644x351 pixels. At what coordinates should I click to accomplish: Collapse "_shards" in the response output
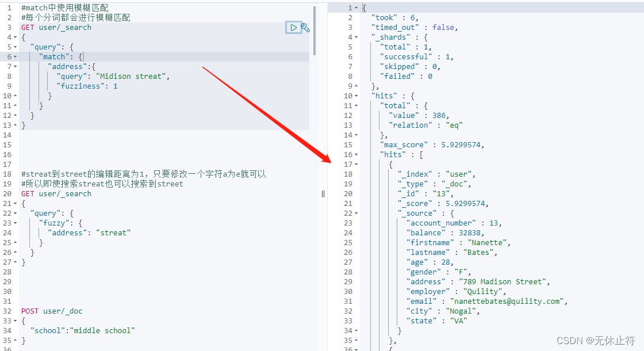[356, 37]
